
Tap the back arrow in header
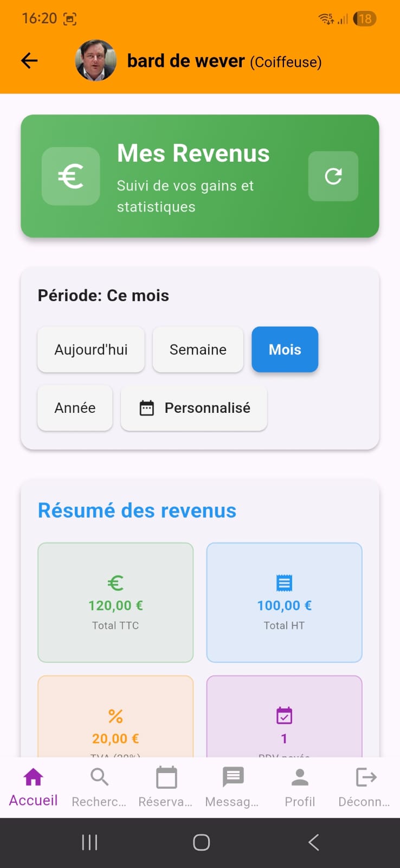click(x=29, y=61)
